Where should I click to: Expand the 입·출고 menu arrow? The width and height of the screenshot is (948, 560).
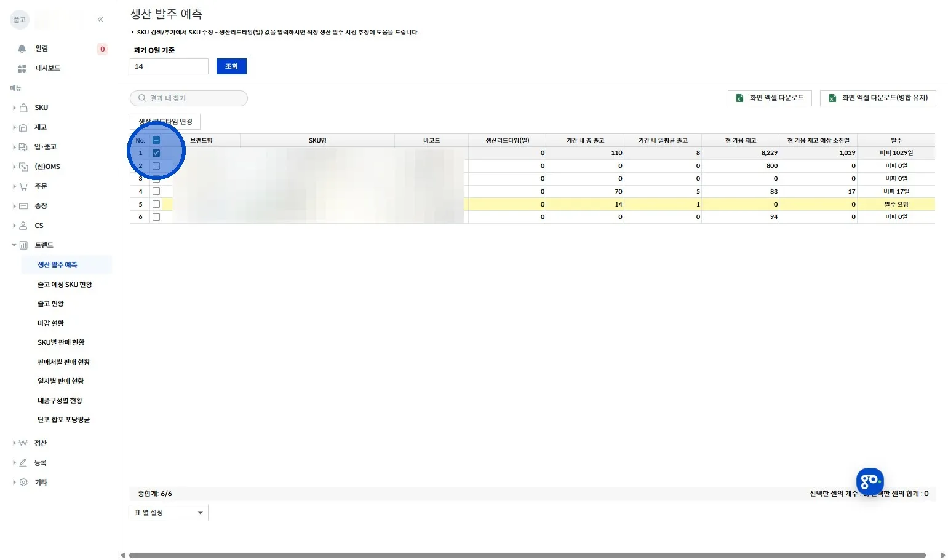pos(14,147)
